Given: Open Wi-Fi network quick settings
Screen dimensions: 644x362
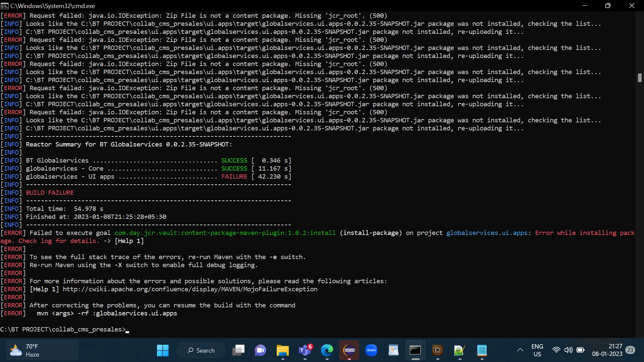Looking at the screenshot, I should coord(556,350).
